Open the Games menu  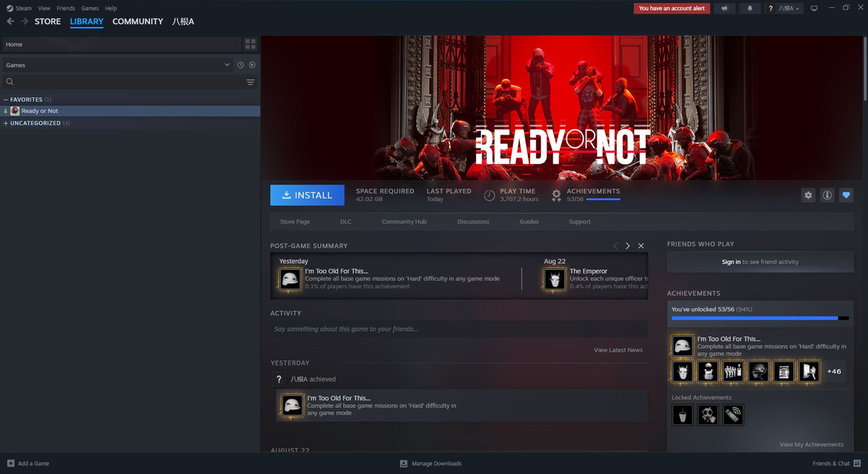(90, 8)
